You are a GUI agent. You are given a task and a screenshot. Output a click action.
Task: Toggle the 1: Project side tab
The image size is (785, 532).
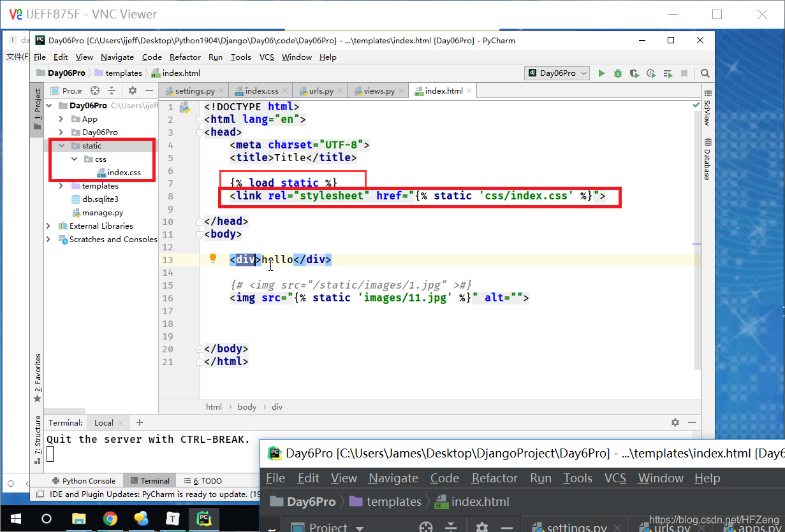pos(38,110)
